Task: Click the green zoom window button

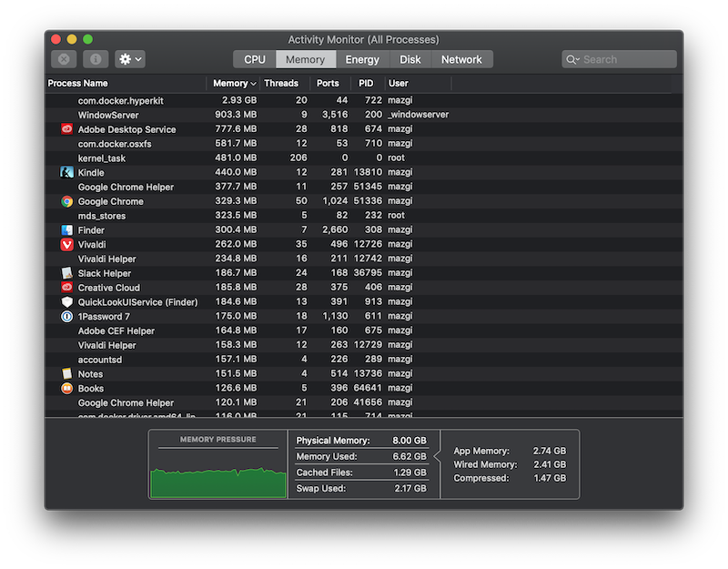Action: tap(87, 39)
